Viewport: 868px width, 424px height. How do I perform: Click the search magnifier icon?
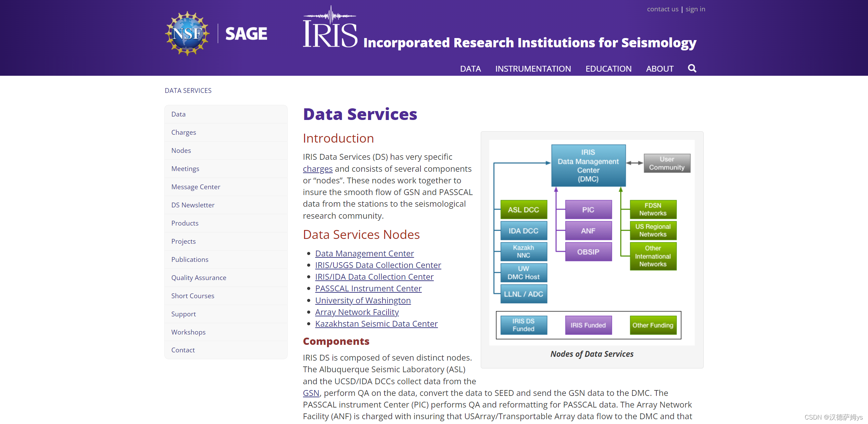(x=692, y=69)
